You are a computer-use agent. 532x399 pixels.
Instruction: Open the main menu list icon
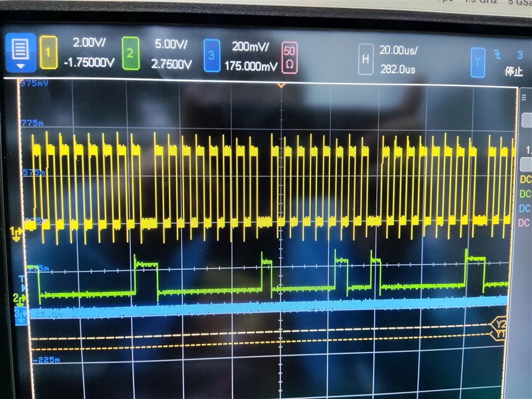point(21,53)
